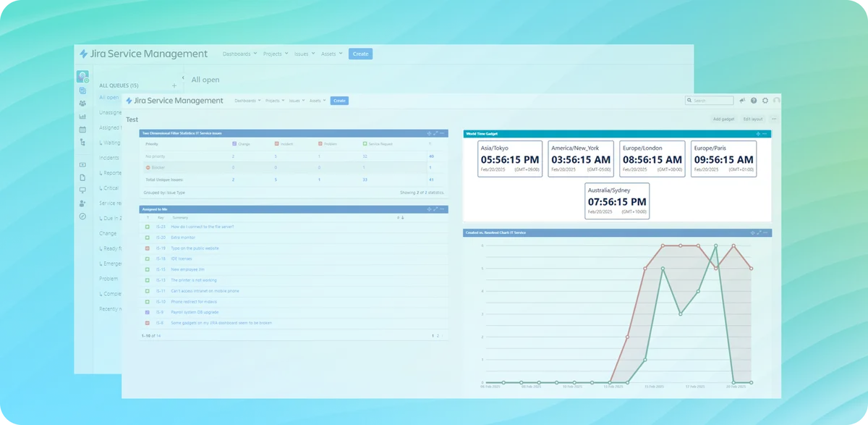Open the Assets menu in front window
The height and width of the screenshot is (425, 868).
[318, 101]
